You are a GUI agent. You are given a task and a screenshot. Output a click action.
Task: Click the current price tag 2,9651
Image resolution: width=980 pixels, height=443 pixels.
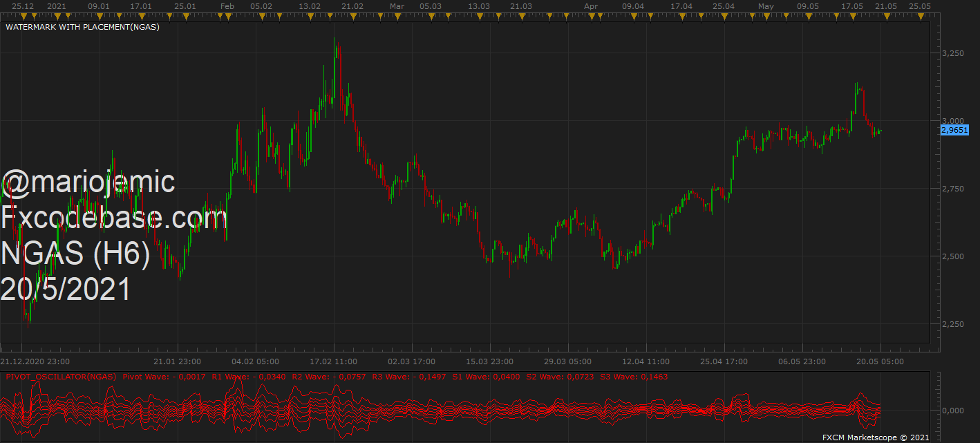point(954,129)
